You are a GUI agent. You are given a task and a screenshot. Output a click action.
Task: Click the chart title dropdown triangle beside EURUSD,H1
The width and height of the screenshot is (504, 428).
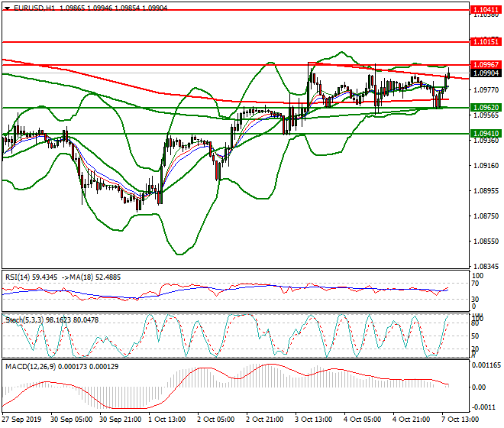pos(7,8)
